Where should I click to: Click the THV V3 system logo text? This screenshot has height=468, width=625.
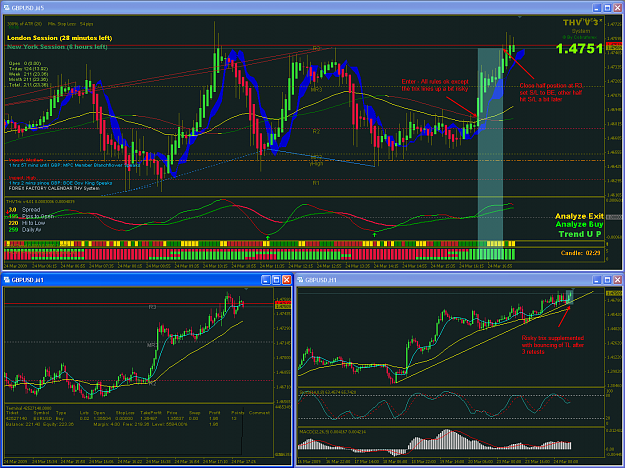click(x=582, y=22)
